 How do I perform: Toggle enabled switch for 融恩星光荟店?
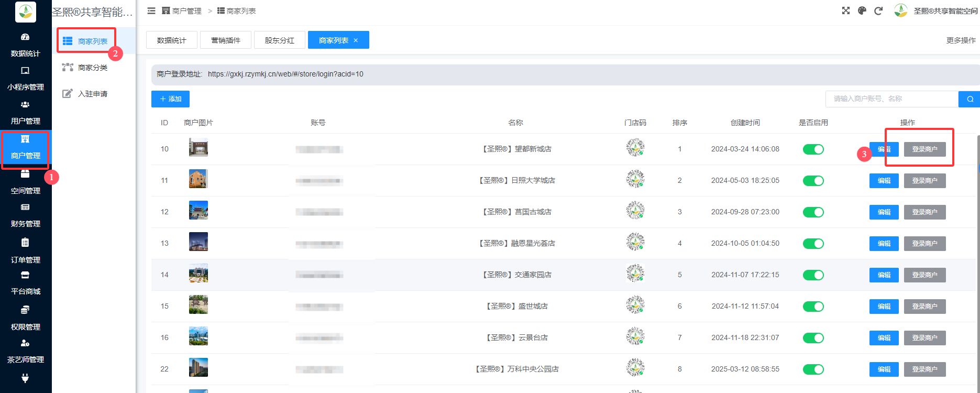coord(813,244)
